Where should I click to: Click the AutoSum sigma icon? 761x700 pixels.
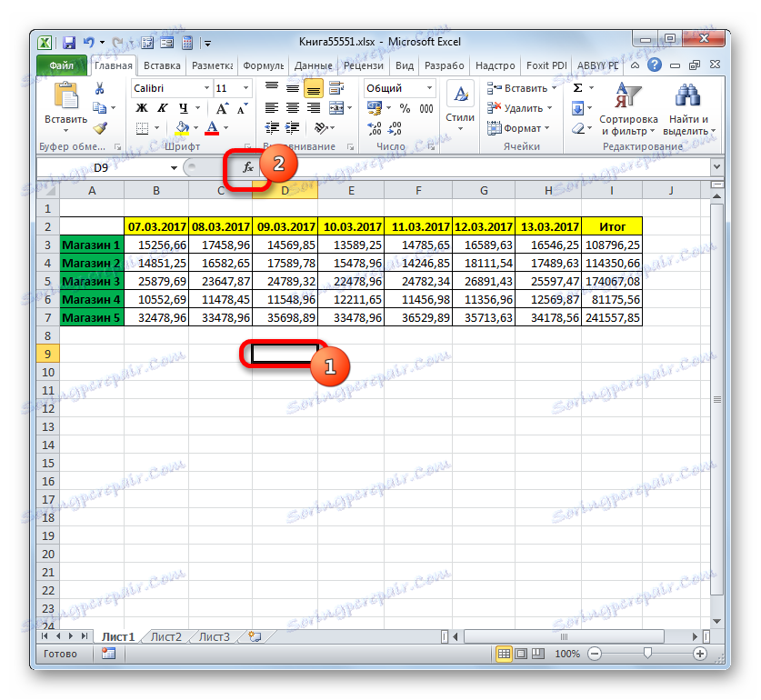coord(577,88)
